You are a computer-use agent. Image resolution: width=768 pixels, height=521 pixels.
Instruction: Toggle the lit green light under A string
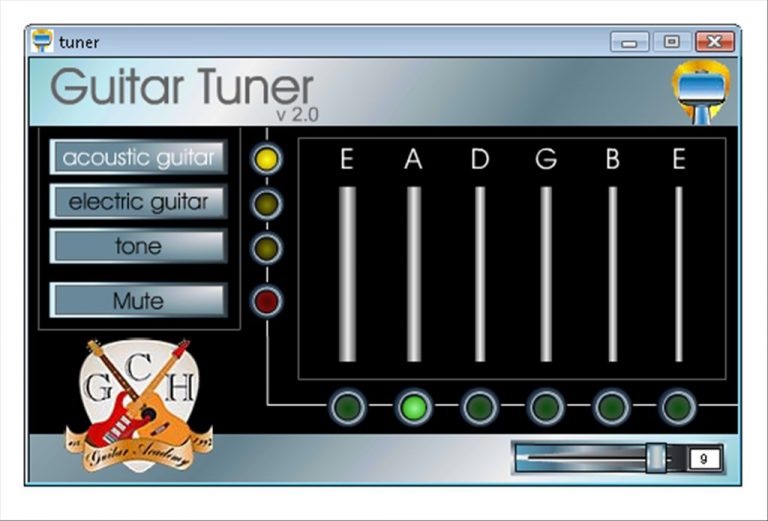click(x=414, y=406)
